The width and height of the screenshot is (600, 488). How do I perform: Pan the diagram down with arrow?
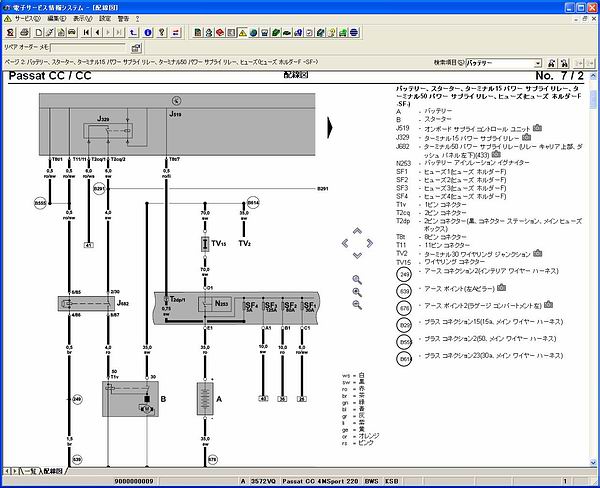point(357,255)
